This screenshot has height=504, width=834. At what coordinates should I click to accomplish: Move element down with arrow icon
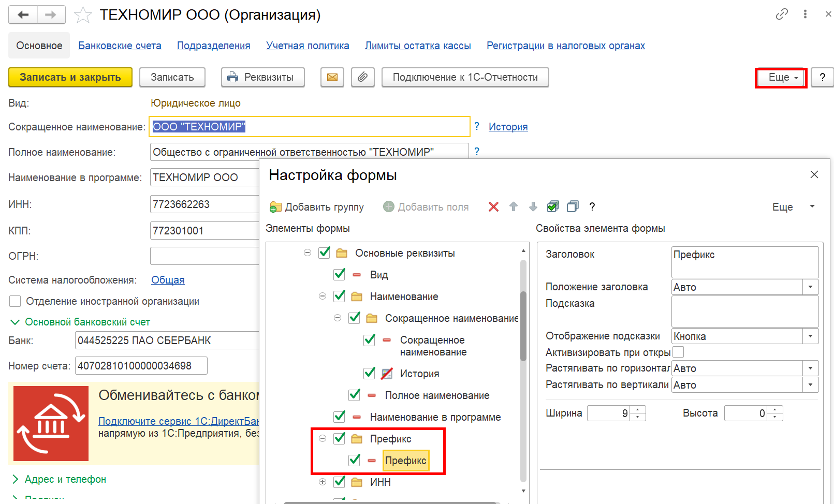pos(533,207)
